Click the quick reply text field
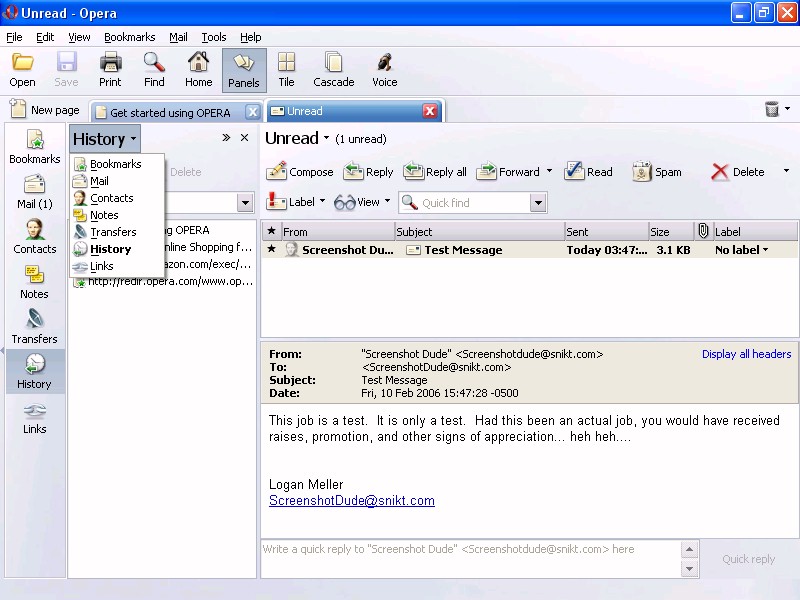The width and height of the screenshot is (800, 600). (x=470, y=559)
